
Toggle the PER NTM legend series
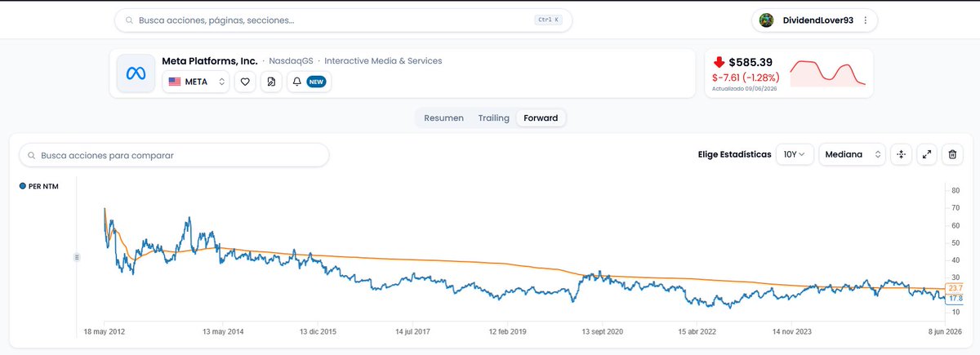41,186
